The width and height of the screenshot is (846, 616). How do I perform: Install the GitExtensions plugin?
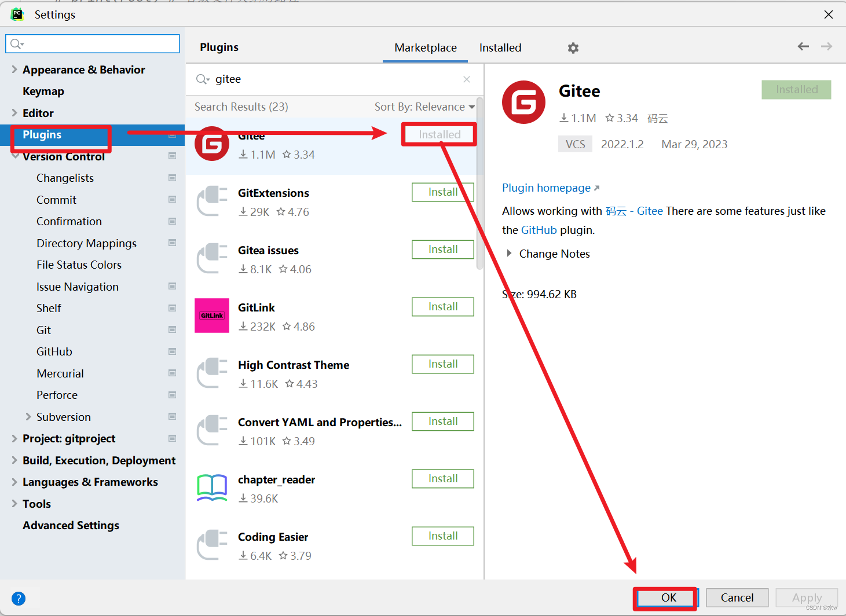(x=443, y=192)
